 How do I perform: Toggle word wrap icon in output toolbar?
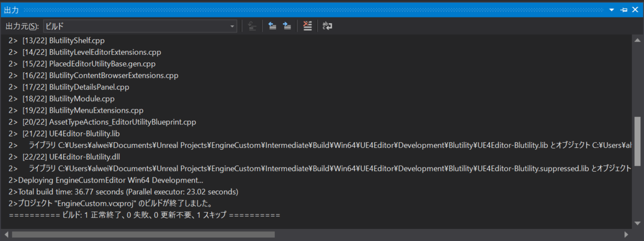click(327, 26)
